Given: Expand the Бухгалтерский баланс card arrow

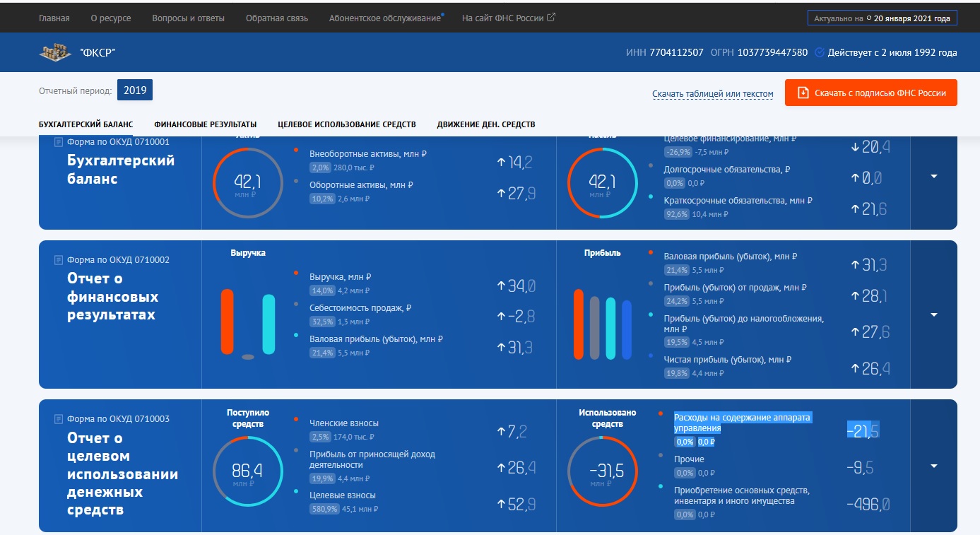Looking at the screenshot, I should click(934, 176).
